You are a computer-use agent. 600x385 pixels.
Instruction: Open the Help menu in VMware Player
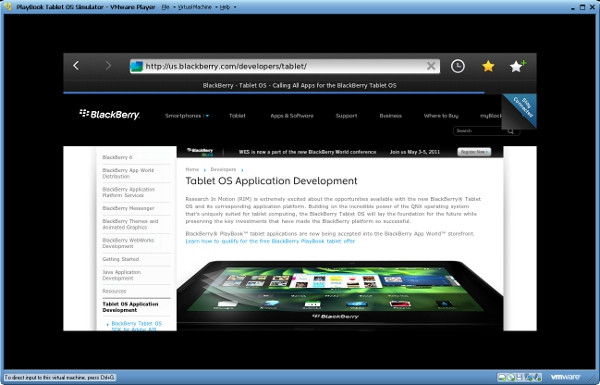pyautogui.click(x=225, y=7)
